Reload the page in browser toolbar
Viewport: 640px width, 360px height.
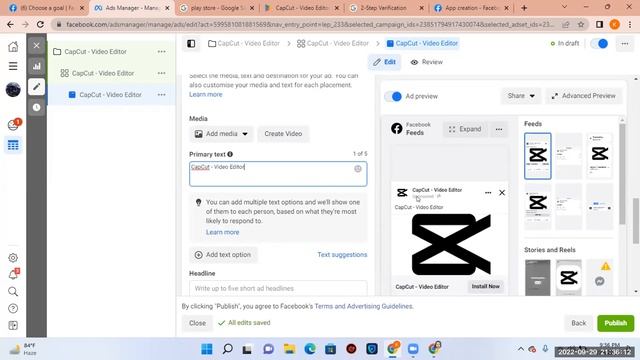pos(40,24)
